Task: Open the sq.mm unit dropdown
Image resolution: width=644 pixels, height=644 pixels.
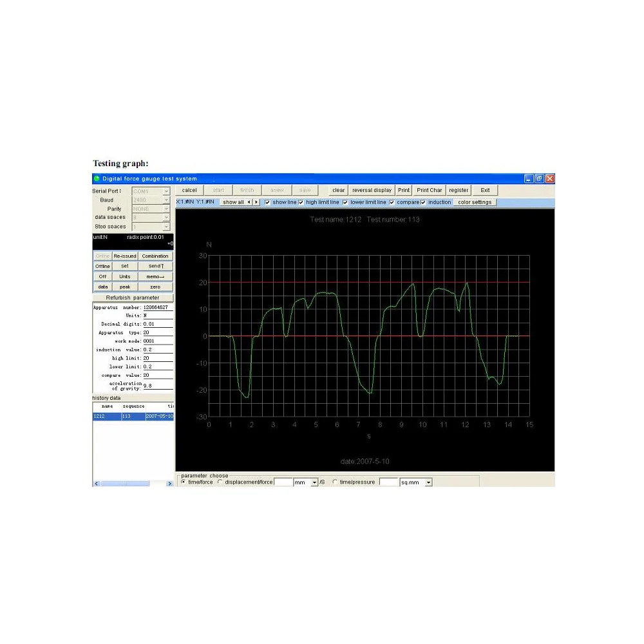Action: (428, 482)
